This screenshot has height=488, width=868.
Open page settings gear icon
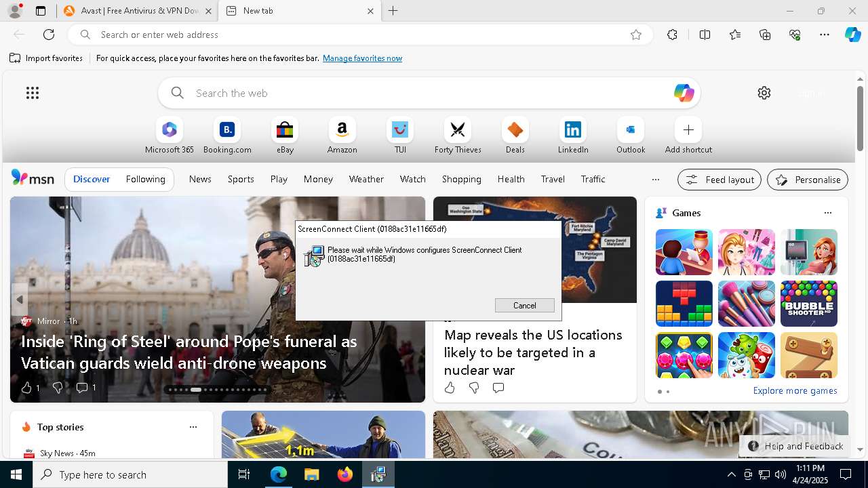764,93
